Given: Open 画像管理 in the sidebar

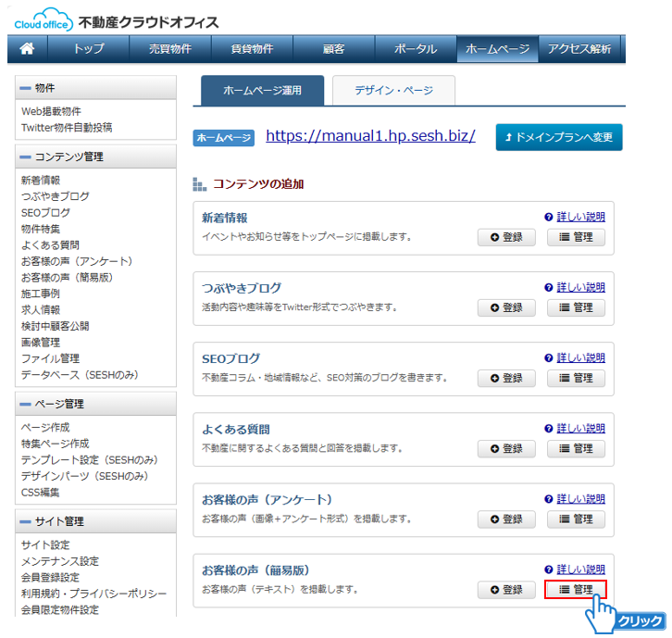Looking at the screenshot, I should point(44,342).
